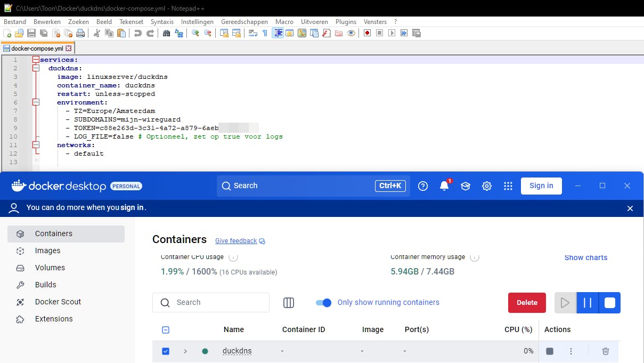The image size is (644, 363).
Task: Toggle Only show running containers switch
Action: (x=323, y=302)
